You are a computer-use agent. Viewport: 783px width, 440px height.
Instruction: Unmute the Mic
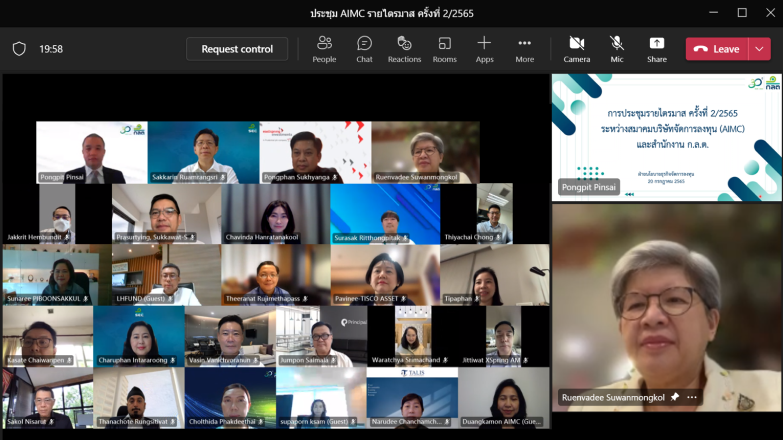pos(617,48)
